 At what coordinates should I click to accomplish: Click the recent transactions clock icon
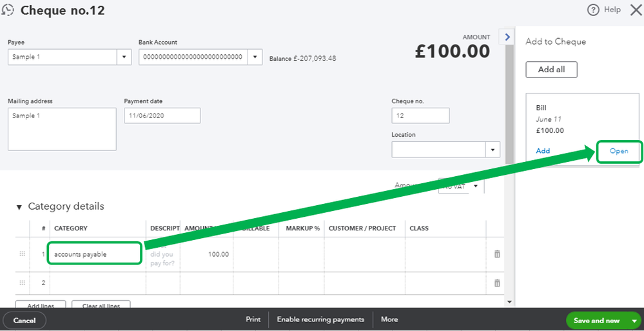coord(7,10)
